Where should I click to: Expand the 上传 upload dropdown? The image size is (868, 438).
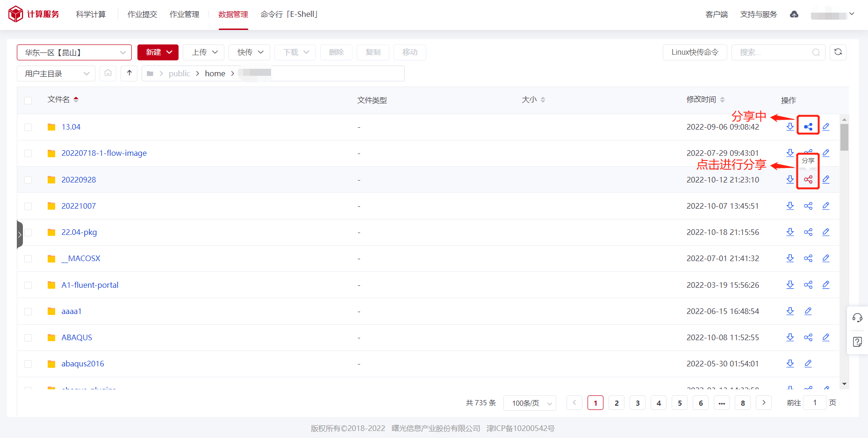click(204, 52)
